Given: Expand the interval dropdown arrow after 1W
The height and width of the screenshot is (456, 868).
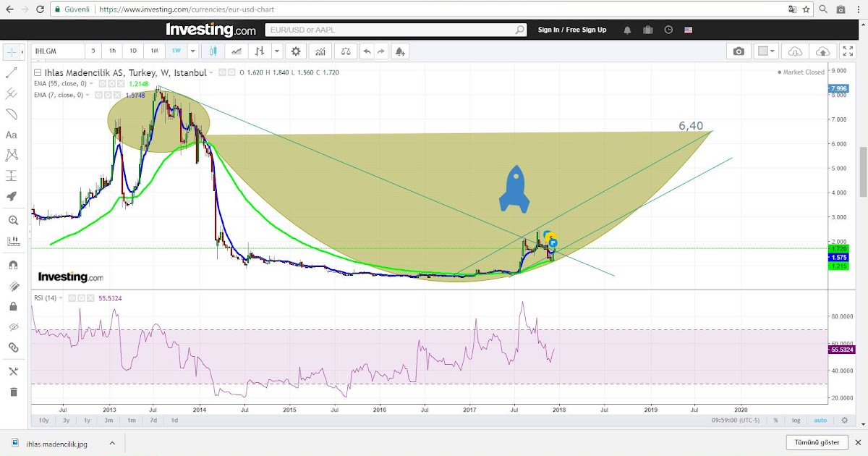Looking at the screenshot, I should pos(192,51).
